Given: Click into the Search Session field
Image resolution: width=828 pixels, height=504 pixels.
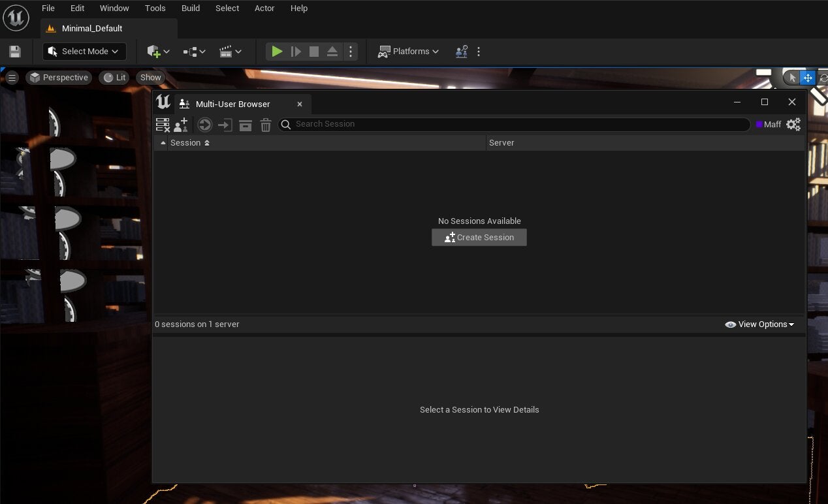Looking at the screenshot, I should pyautogui.click(x=516, y=124).
